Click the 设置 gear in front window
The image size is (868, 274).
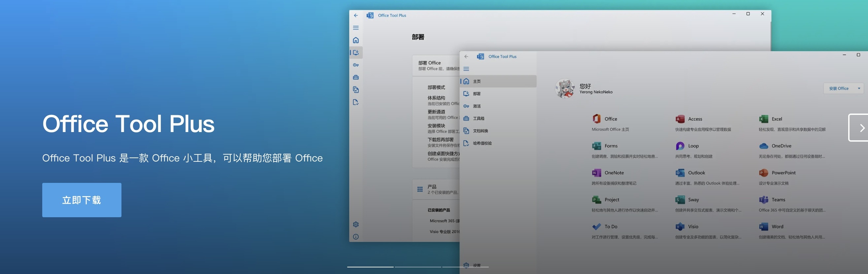(x=466, y=265)
